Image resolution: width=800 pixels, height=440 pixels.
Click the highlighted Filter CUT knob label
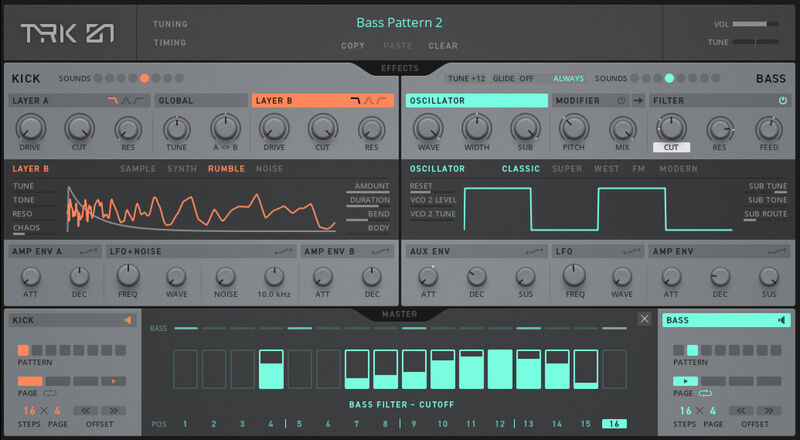(x=671, y=148)
